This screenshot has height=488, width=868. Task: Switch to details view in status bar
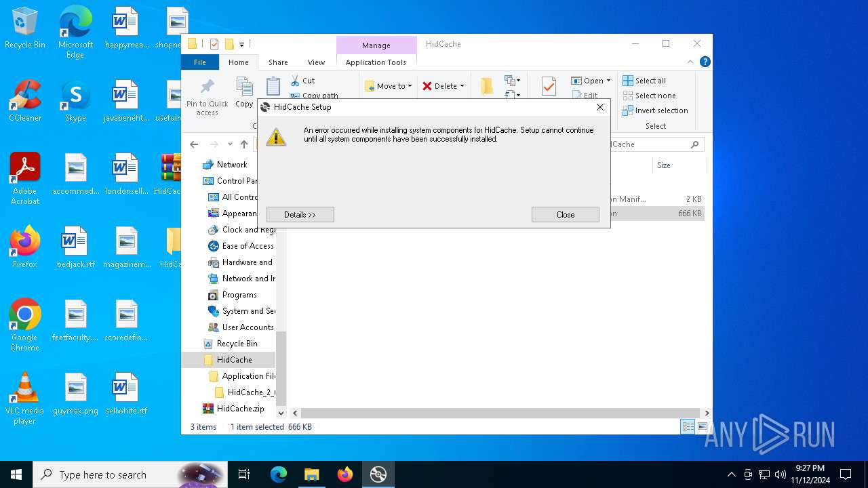pos(688,426)
